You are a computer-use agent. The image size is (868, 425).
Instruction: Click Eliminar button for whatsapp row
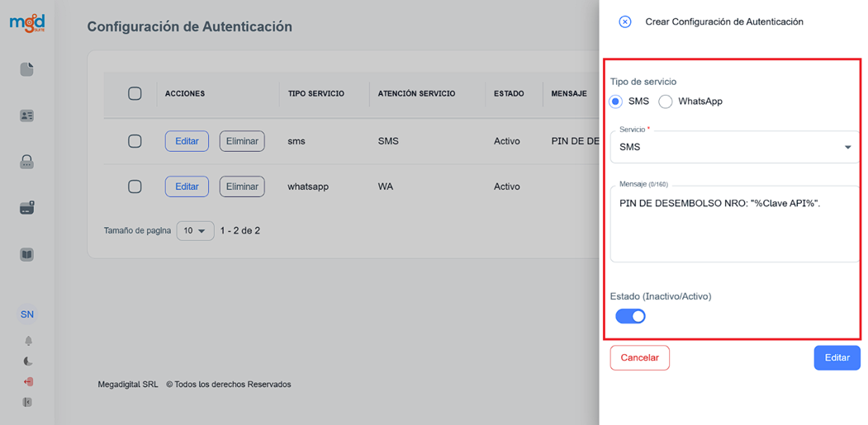[x=242, y=187]
